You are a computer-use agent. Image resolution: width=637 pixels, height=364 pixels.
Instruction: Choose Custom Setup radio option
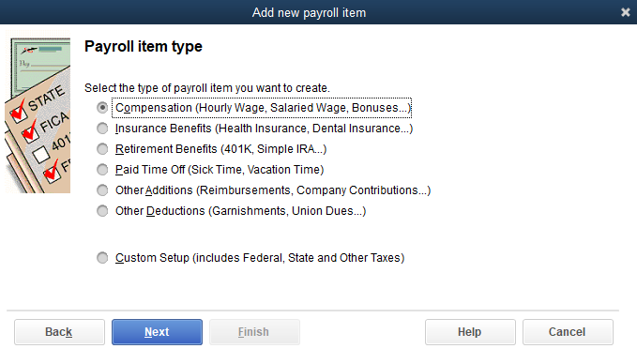[102, 258]
